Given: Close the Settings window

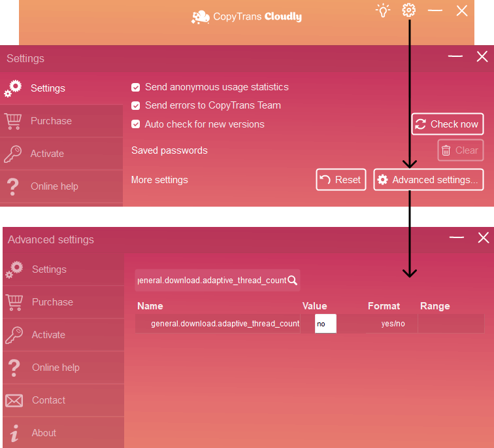Looking at the screenshot, I should tap(482, 57).
